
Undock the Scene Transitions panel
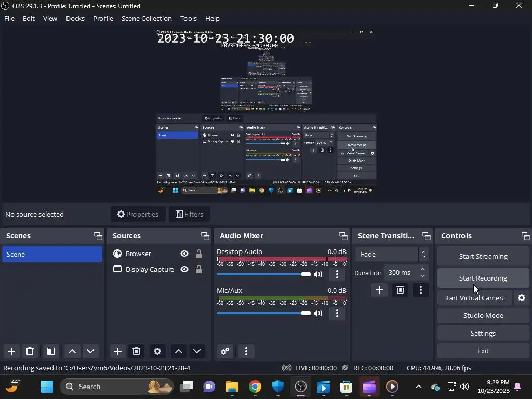[426, 235]
